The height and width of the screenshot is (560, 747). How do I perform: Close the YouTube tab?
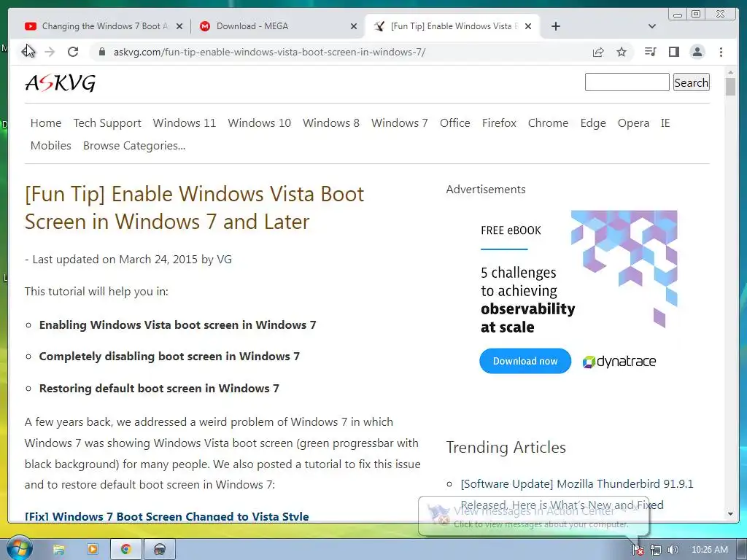pos(179,27)
